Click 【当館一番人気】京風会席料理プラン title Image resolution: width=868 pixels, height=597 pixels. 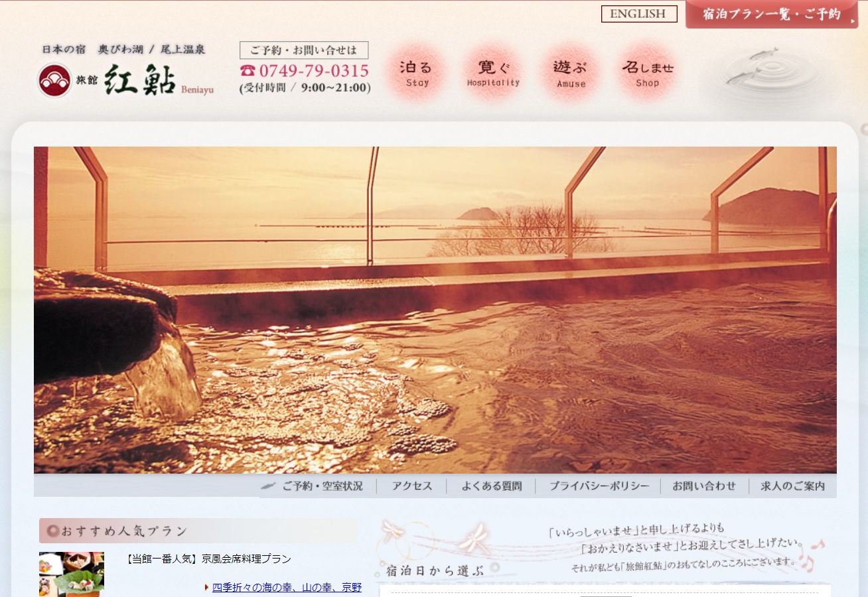coord(208,559)
